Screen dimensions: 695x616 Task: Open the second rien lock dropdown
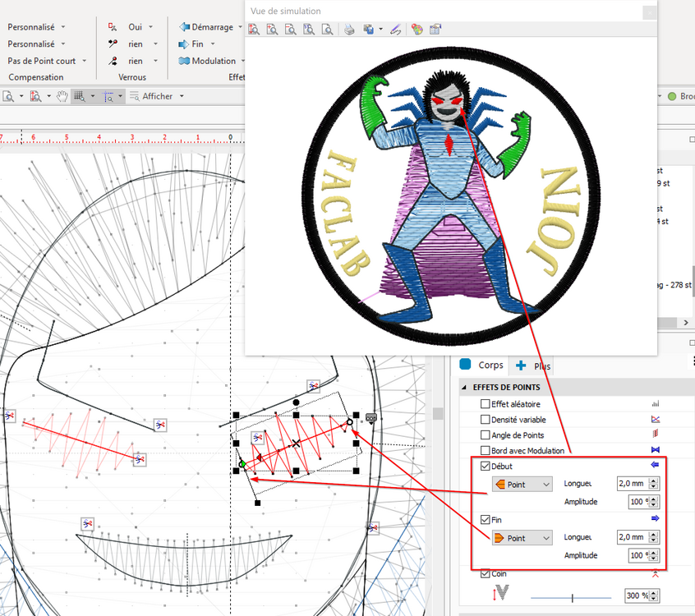click(155, 61)
